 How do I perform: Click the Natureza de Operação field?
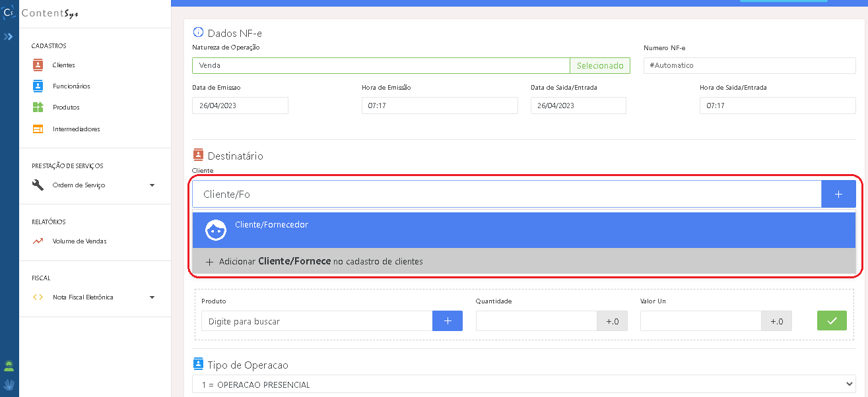coord(381,66)
